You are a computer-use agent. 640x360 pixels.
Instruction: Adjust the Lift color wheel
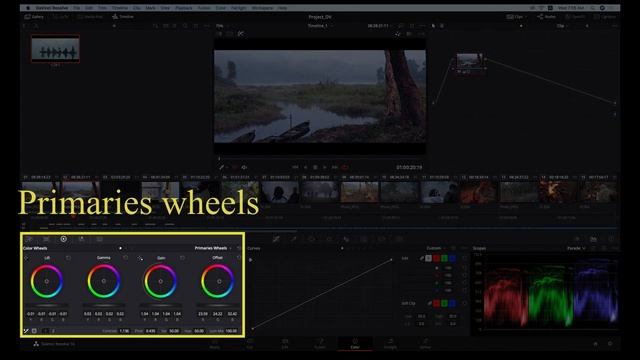pos(47,281)
